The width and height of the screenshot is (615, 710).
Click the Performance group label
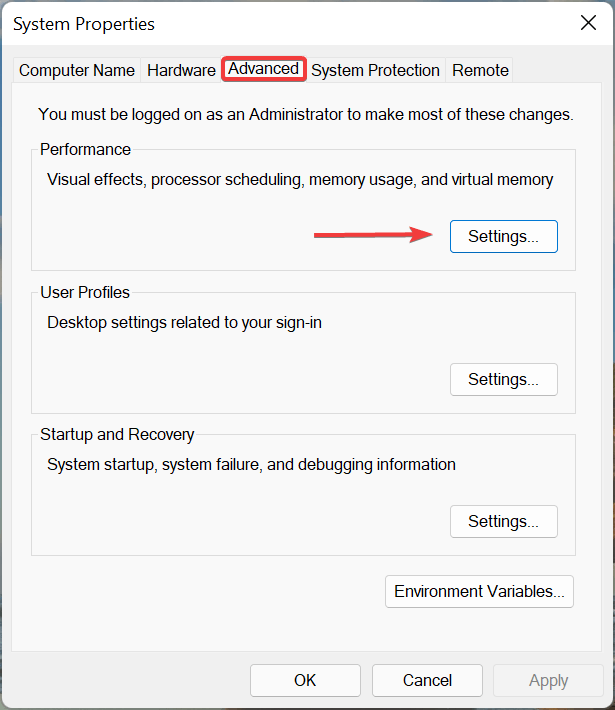click(x=85, y=150)
